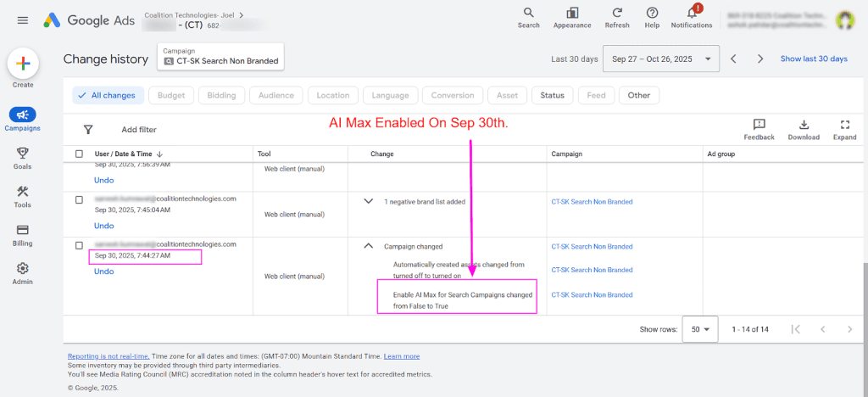Click the Campaign column header
Image resolution: width=868 pixels, height=397 pixels.
click(566, 154)
